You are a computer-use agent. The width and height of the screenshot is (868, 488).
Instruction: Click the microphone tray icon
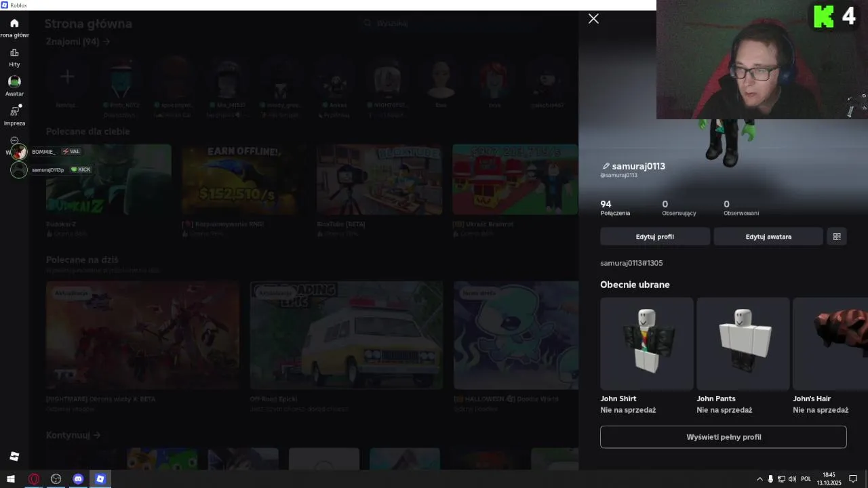pyautogui.click(x=770, y=479)
